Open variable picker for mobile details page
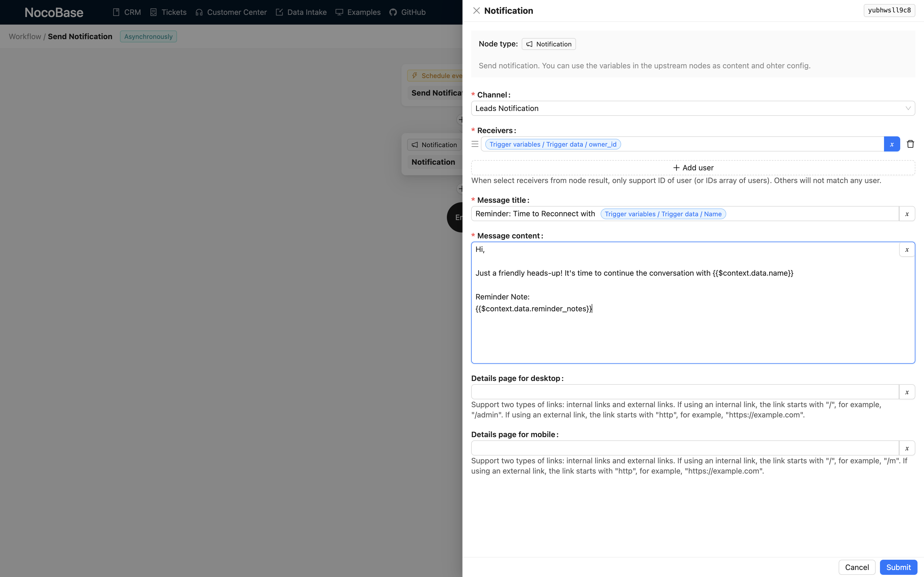Image resolution: width=924 pixels, height=577 pixels. tap(907, 448)
